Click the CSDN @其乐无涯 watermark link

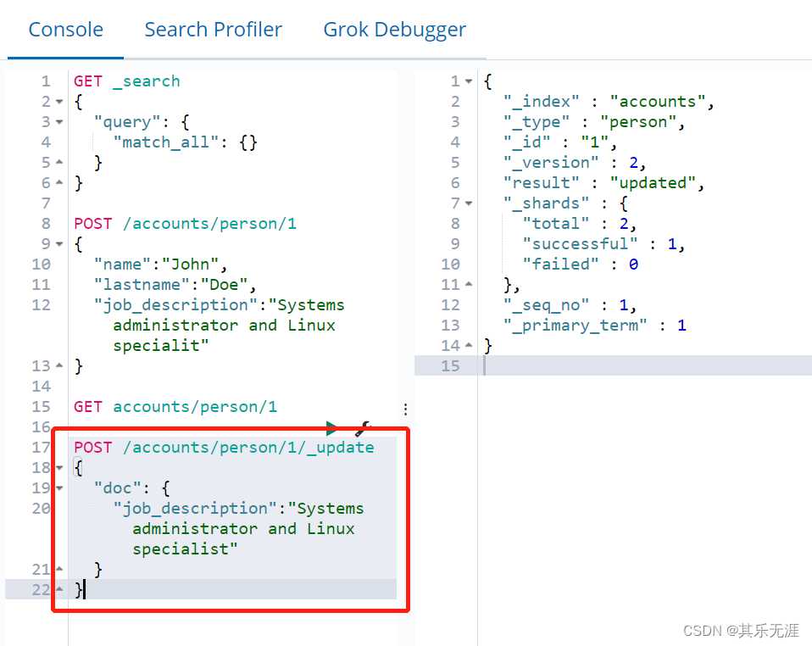[x=741, y=631]
